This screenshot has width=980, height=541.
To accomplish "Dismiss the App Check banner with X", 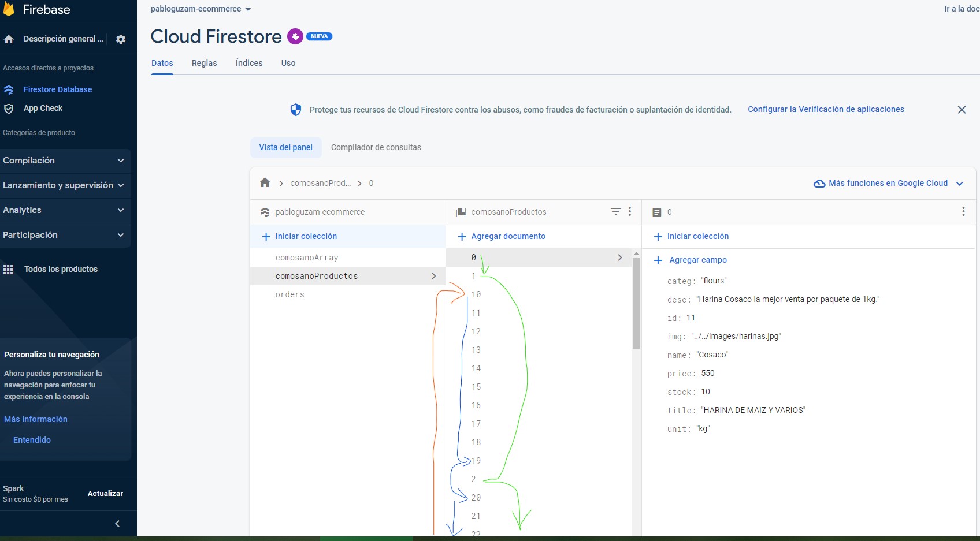I will point(962,110).
